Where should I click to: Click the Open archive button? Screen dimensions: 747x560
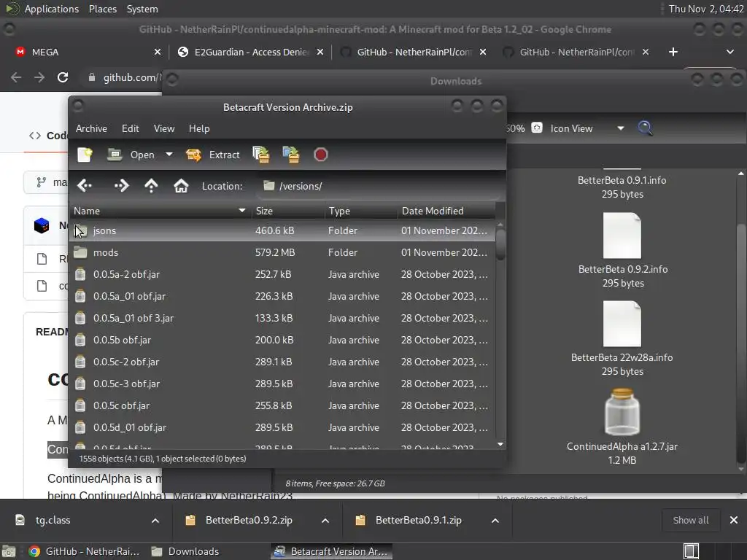[x=131, y=155]
